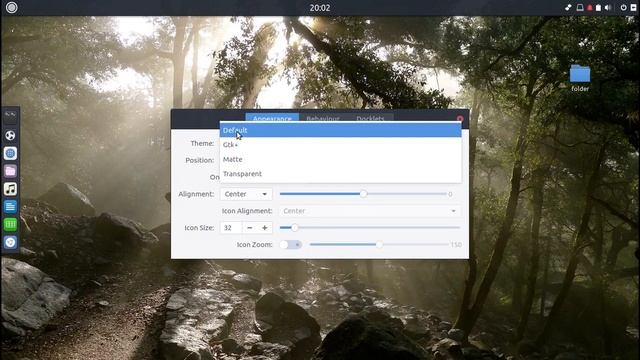Adjust the Alignment offset slider

(x=363, y=194)
